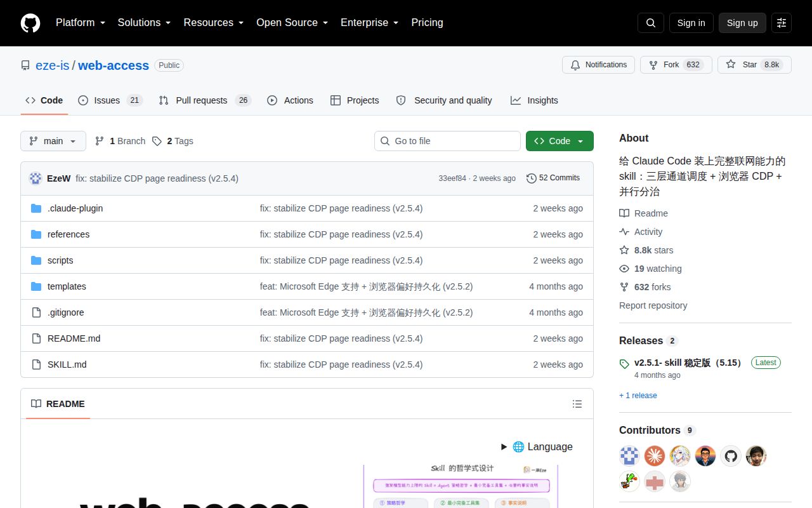
Task: Open the SKILL.md file
Action: (67, 364)
